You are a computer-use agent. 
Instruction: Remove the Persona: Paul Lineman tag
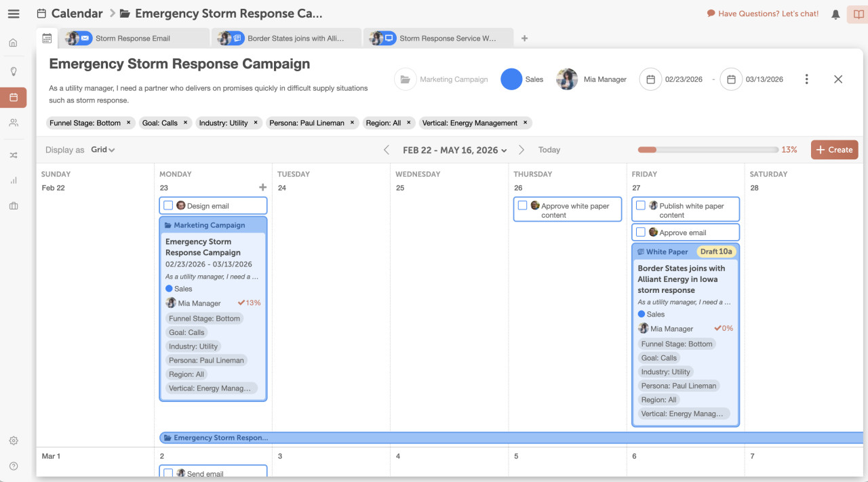point(352,123)
